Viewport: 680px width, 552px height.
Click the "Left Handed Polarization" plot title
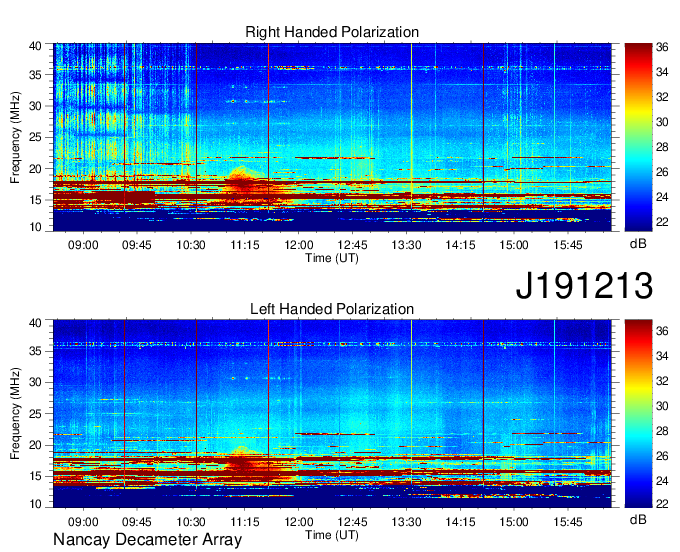[332, 309]
